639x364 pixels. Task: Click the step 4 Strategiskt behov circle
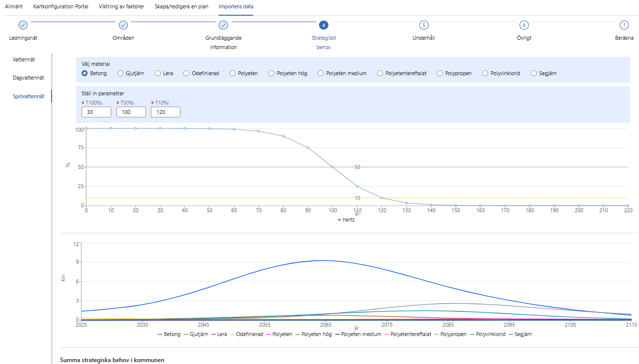tap(323, 25)
